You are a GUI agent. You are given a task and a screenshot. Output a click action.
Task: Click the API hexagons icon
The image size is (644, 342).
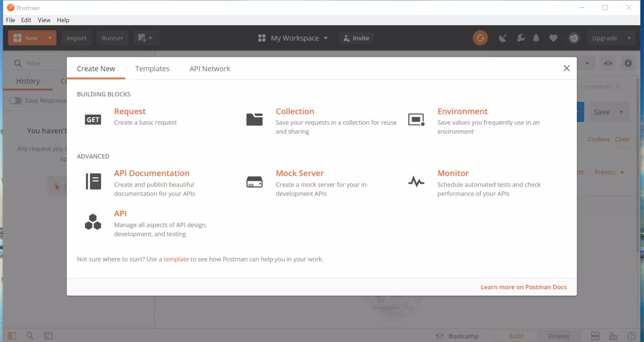pos(93,222)
